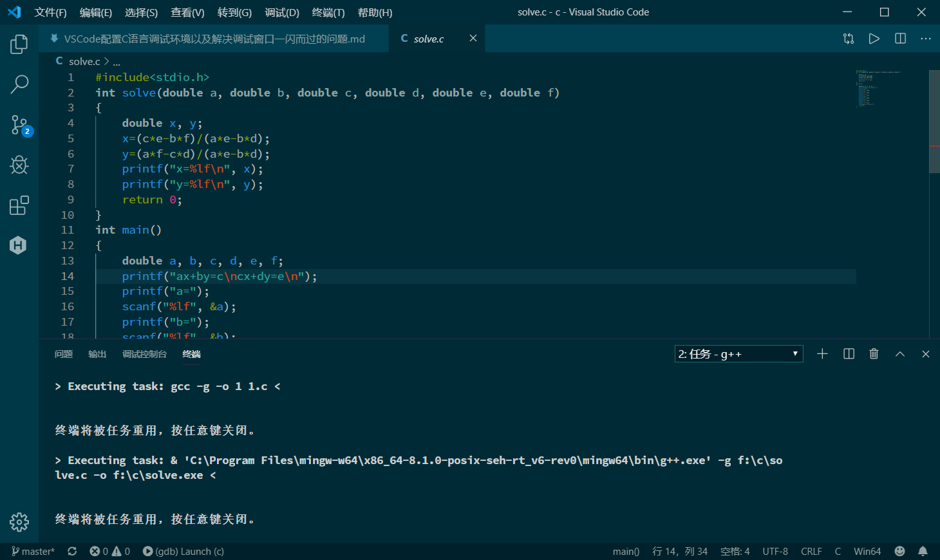Click the editor vertical scrollbar
Image resolution: width=940 pixels, height=560 pixels.
934,122
